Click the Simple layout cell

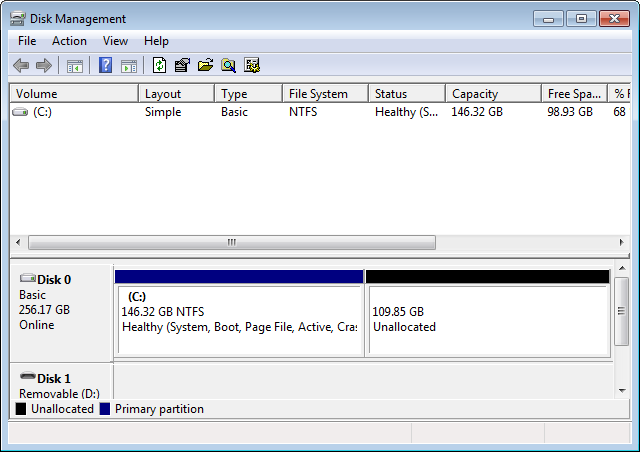[163, 111]
